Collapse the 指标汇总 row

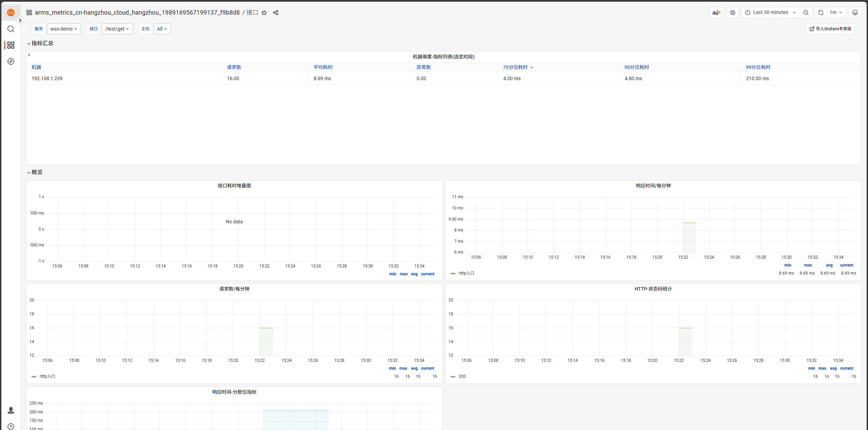click(42, 43)
